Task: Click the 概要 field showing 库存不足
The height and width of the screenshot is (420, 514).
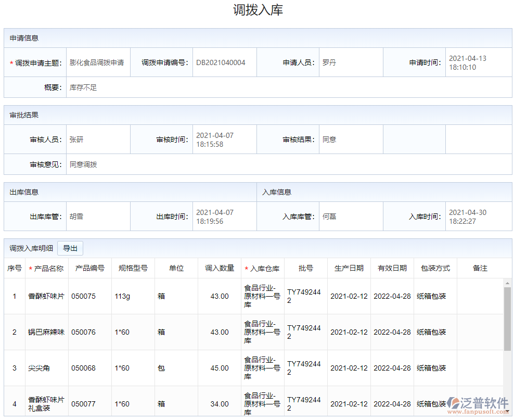Action: click(83, 87)
